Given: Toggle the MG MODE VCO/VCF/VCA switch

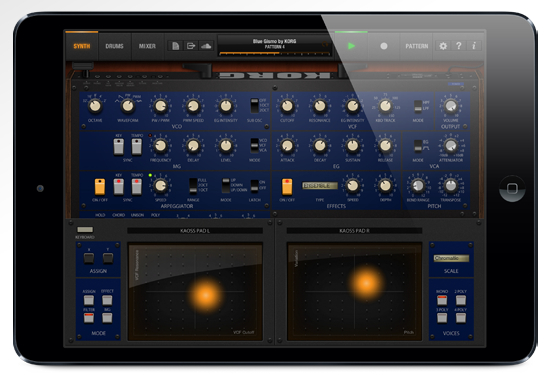Looking at the screenshot, I should pyautogui.click(x=254, y=145).
